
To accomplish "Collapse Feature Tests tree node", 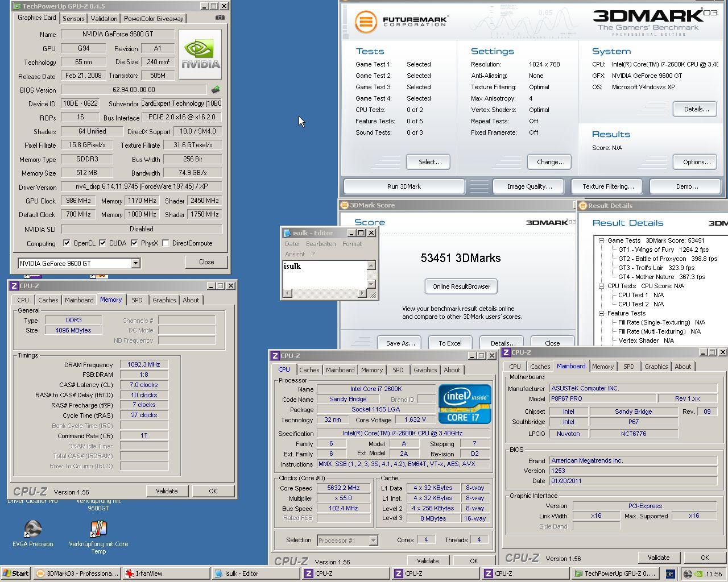I will [601, 313].
